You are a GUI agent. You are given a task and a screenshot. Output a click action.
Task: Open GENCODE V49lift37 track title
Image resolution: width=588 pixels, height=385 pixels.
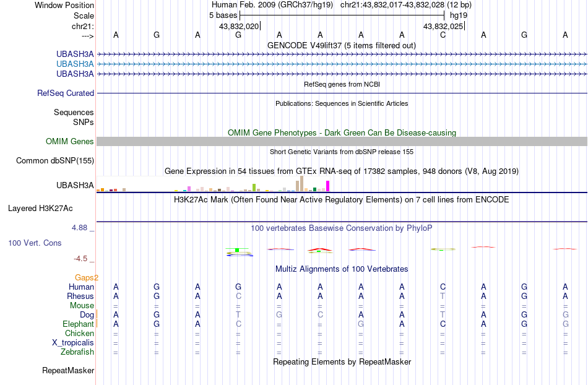pos(341,45)
